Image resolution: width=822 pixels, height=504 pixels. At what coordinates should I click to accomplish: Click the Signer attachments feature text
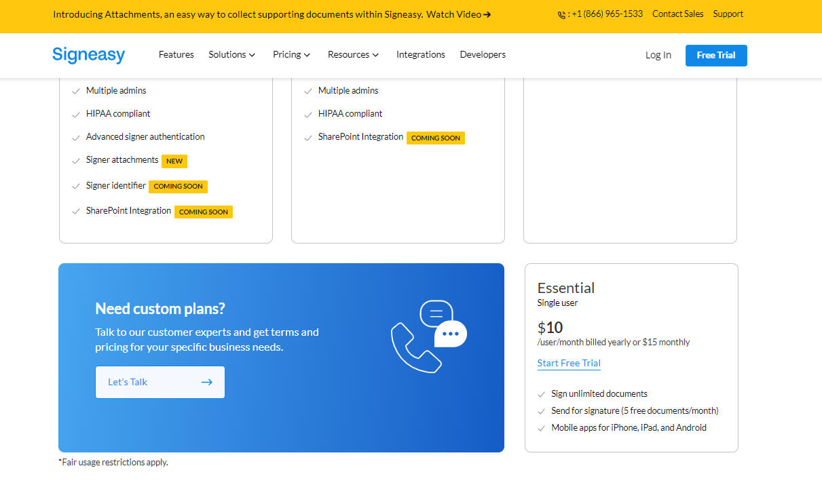click(122, 160)
